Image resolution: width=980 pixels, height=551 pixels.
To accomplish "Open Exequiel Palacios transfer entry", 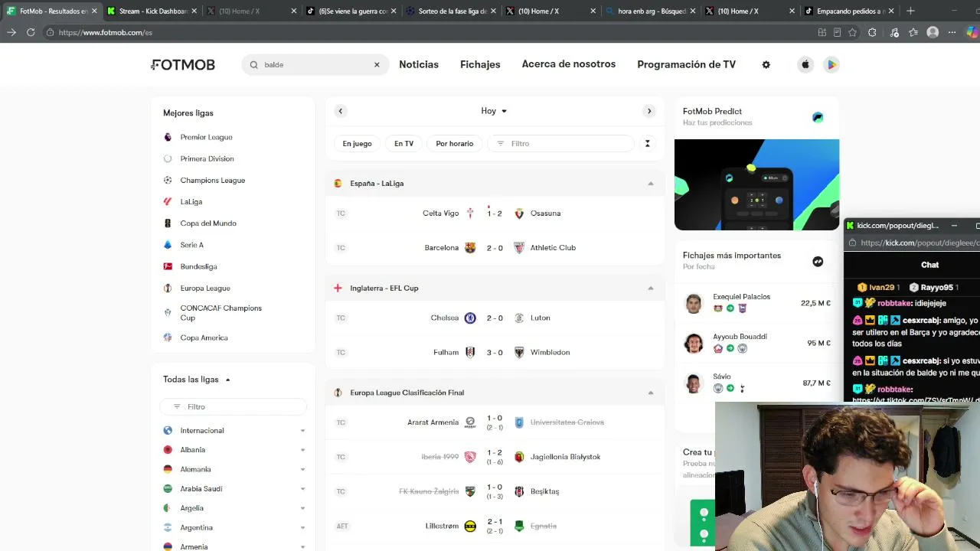I will pyautogui.click(x=756, y=303).
